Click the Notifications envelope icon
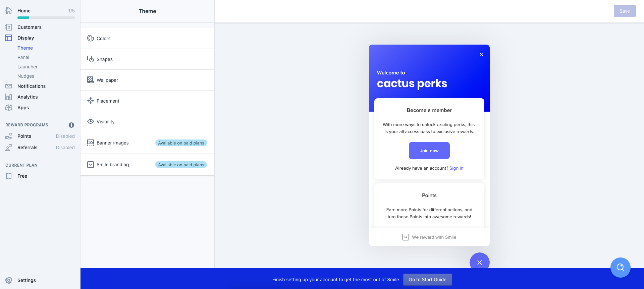Screen dimensions: 644x289 pos(9,86)
